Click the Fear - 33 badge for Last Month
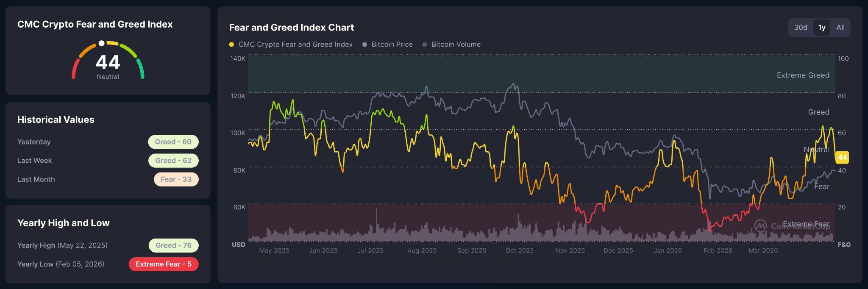The image size is (868, 289). [176, 179]
